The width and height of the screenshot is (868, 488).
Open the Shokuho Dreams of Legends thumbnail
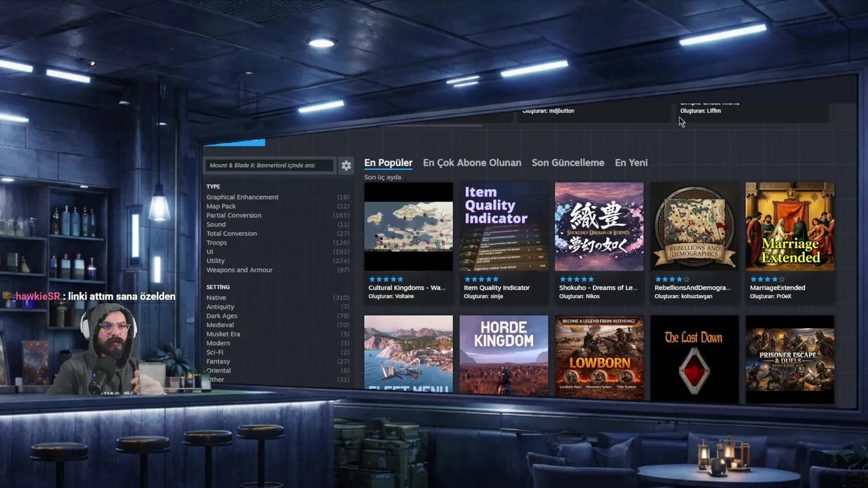click(x=599, y=226)
